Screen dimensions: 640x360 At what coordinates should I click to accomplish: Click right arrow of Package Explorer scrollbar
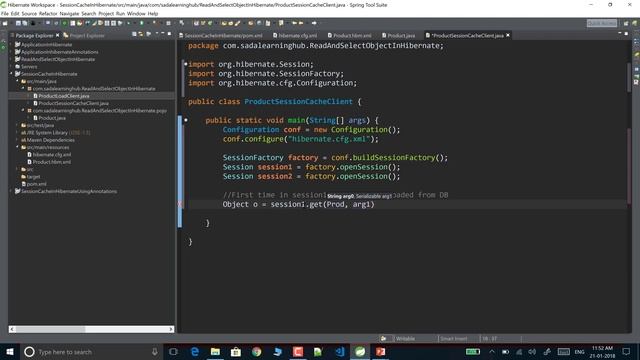pyautogui.click(x=171, y=329)
